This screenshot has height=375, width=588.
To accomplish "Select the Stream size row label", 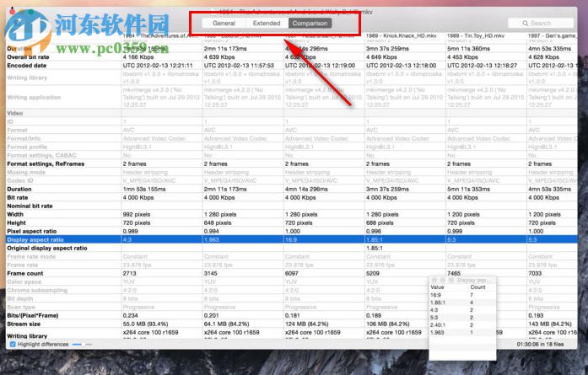I will pos(24,324).
